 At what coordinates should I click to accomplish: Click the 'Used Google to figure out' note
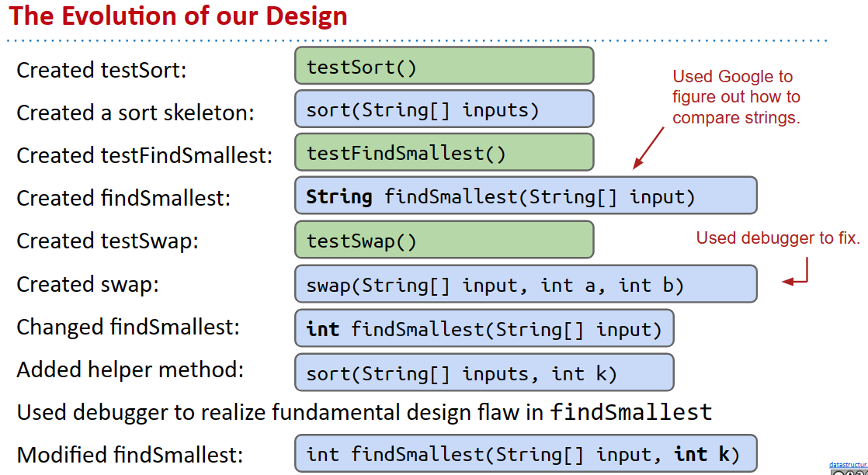click(735, 97)
